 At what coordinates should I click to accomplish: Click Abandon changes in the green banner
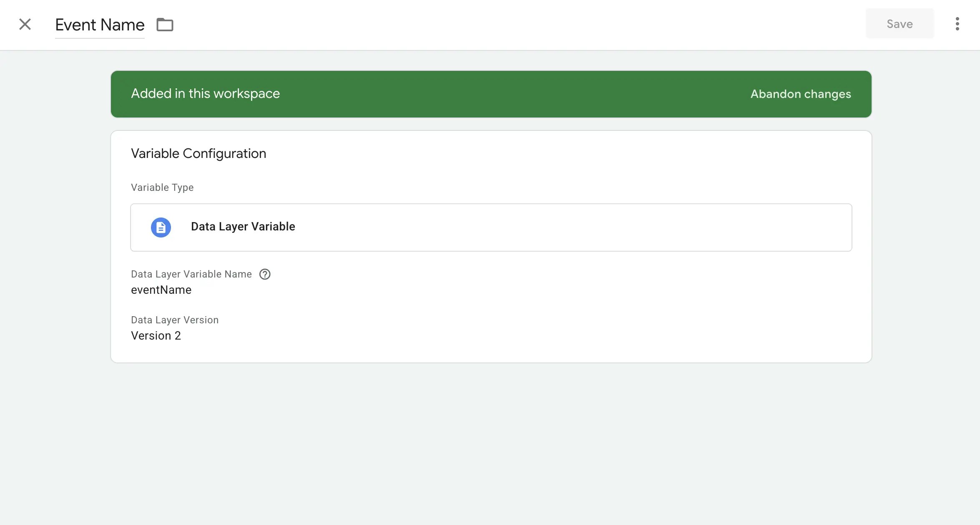pyautogui.click(x=800, y=94)
